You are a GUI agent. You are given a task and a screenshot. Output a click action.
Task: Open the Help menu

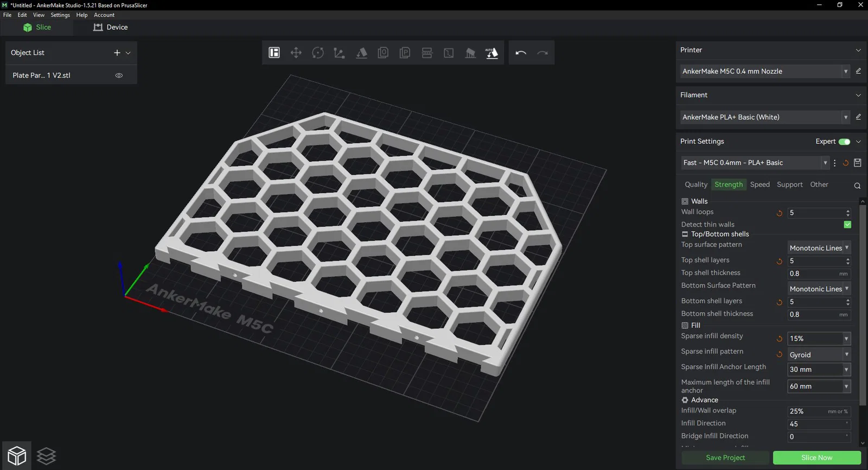82,15
